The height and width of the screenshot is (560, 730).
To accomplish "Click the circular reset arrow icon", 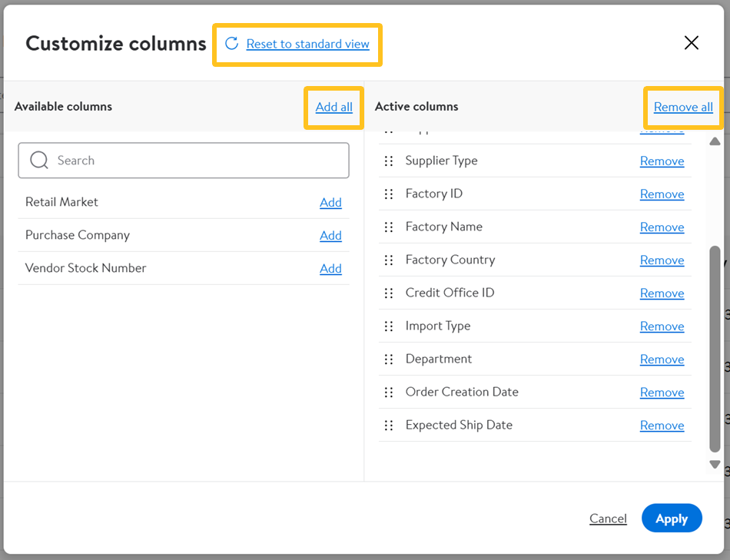I will tap(231, 44).
